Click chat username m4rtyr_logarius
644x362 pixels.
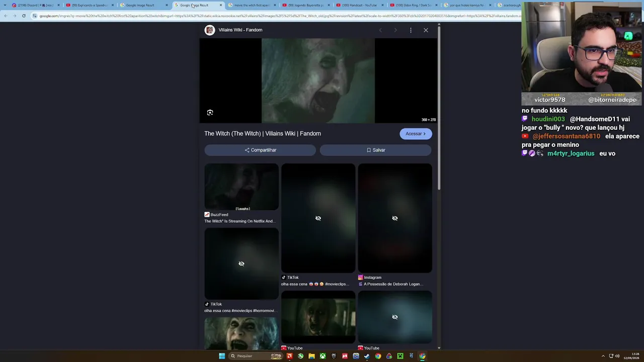point(571,153)
